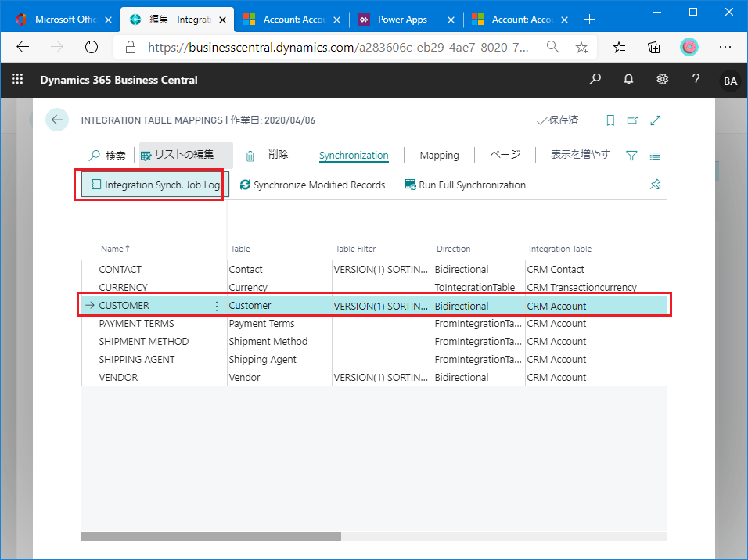Click the browser address bar URL
This screenshot has height=560, width=748.
pos(338,47)
